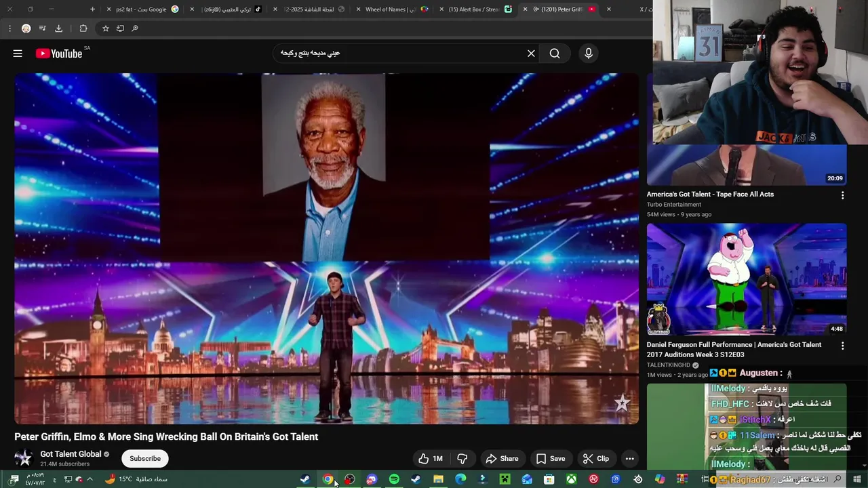Viewport: 868px width, 488px height.
Task: Create a Clip of the video
Action: [596, 459]
